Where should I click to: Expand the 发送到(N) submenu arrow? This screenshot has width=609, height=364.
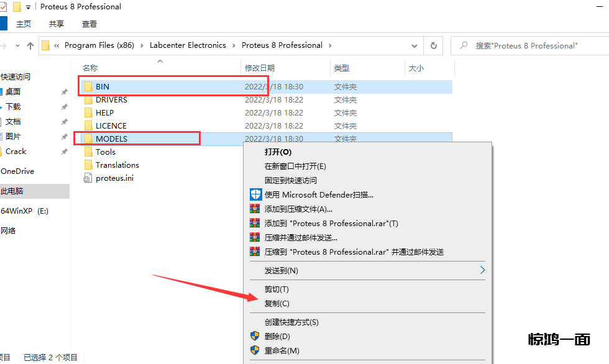pyautogui.click(x=482, y=270)
